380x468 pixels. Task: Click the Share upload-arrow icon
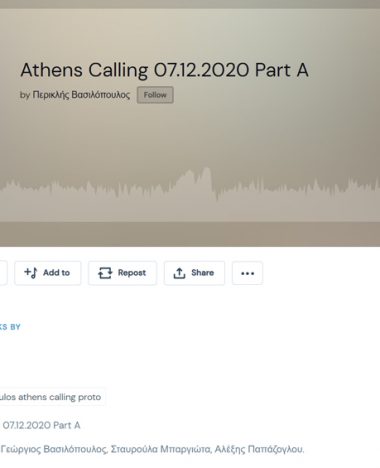(179, 273)
